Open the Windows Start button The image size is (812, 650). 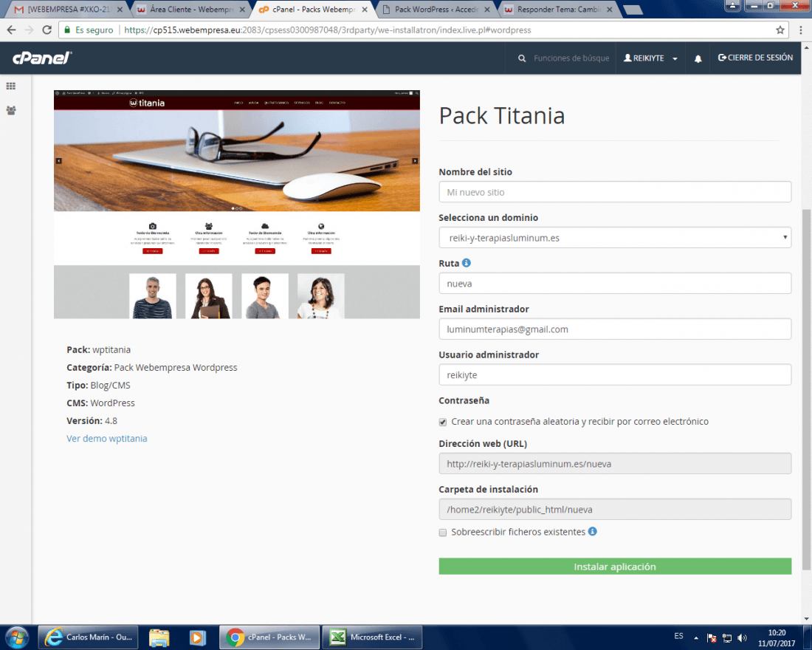point(16,637)
